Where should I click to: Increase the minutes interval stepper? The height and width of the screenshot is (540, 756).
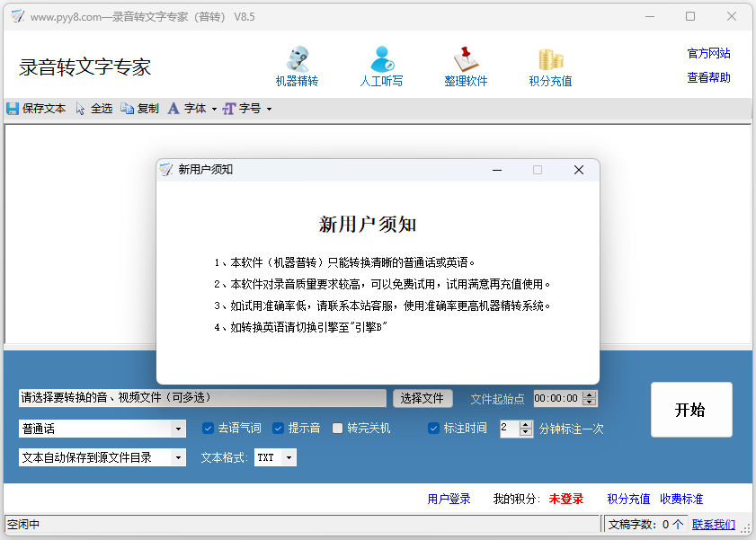click(x=526, y=424)
